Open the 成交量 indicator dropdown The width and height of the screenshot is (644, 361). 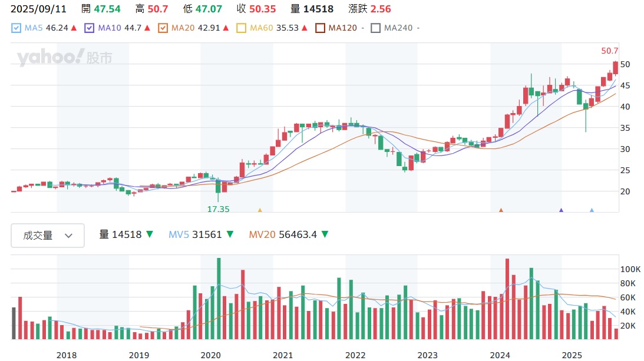pyautogui.click(x=48, y=236)
